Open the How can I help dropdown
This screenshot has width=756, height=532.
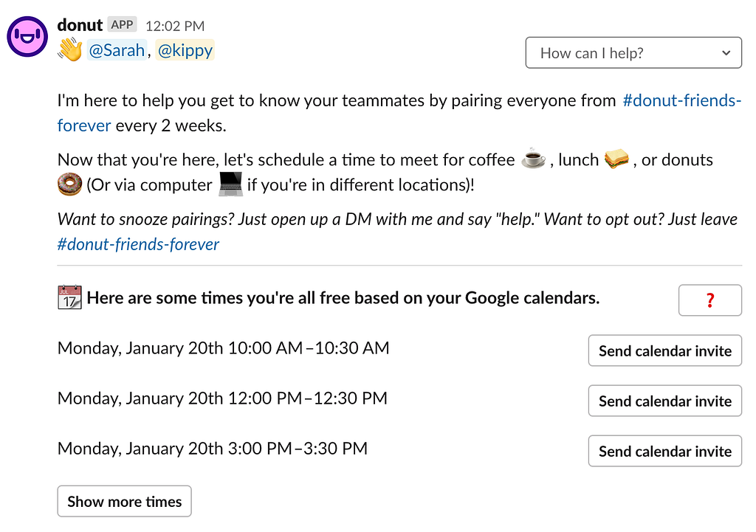pyautogui.click(x=633, y=52)
